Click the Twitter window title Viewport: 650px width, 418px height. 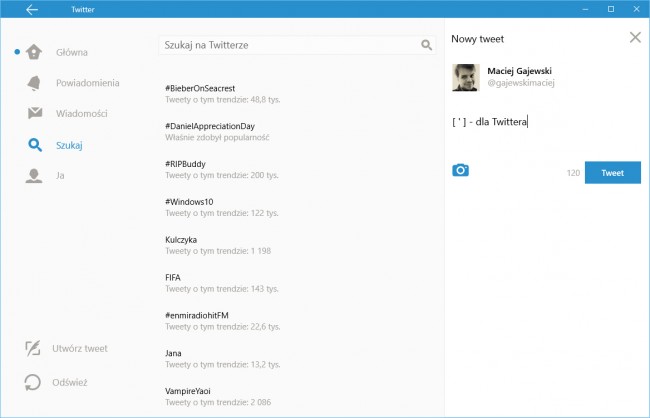(83, 10)
